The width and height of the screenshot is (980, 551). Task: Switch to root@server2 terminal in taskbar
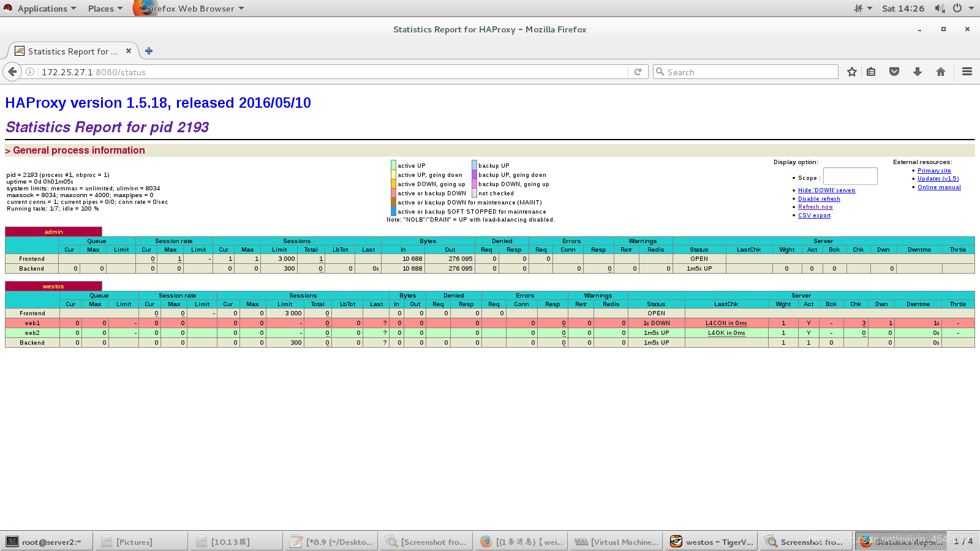pyautogui.click(x=47, y=542)
